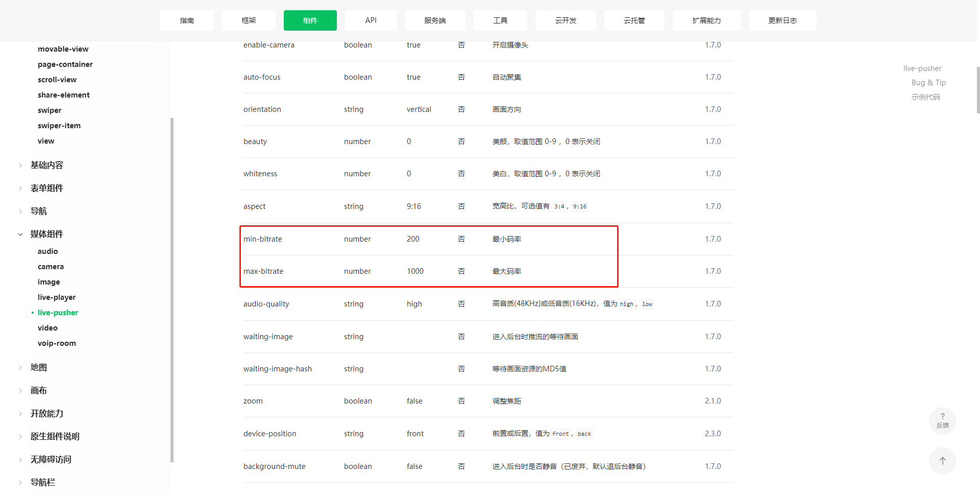The image size is (980, 495).
Task: Open the 服务端 tab
Action: click(435, 20)
